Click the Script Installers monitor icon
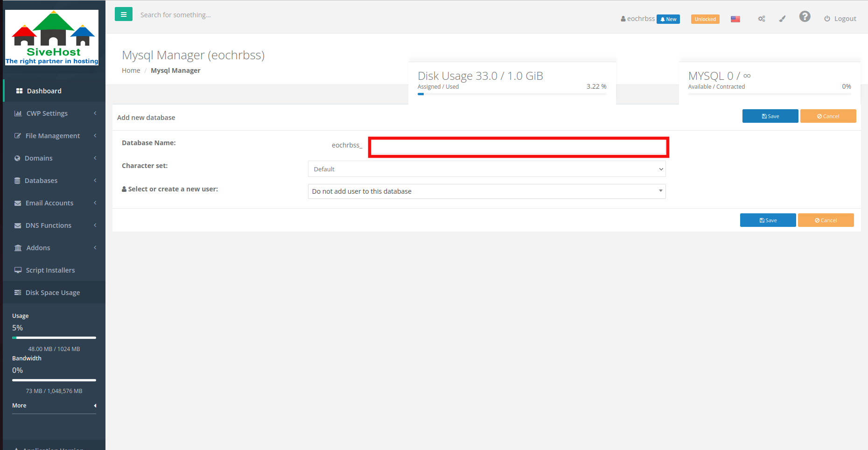Viewport: 868px width, 450px height. click(x=18, y=270)
